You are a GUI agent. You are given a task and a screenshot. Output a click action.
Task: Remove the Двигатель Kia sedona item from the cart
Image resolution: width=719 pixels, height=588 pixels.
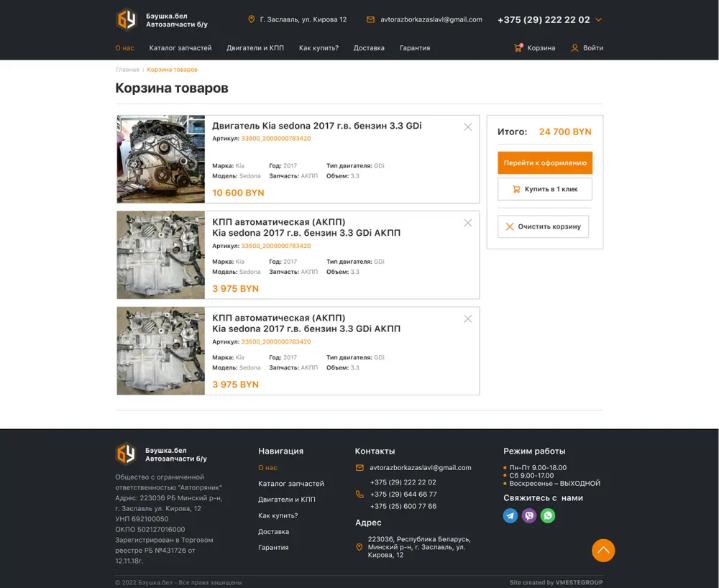(468, 127)
